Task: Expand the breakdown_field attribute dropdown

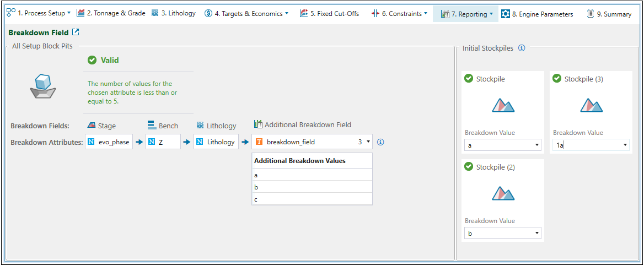Action: 368,142
